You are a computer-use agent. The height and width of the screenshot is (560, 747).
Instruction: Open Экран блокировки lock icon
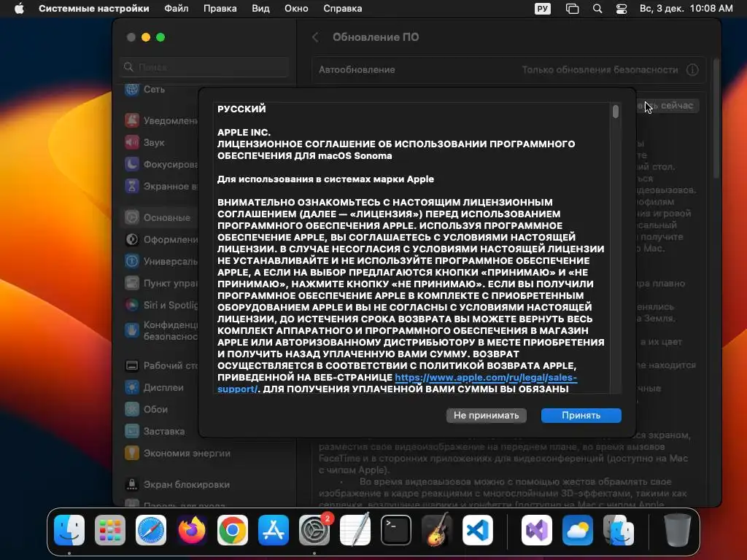tap(132, 484)
